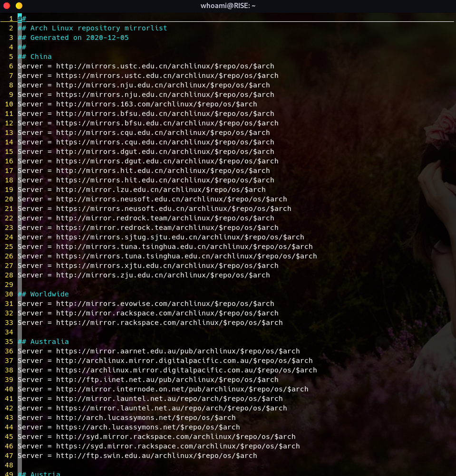456x476 pixels.
Task: Click line number 29 in the gutter
Action: [x=9, y=285]
